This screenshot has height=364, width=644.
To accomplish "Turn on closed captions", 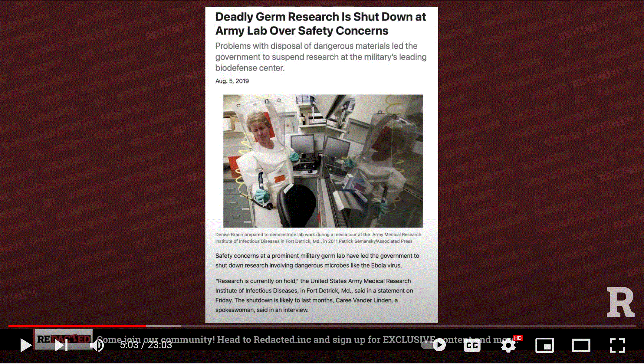I will click(x=472, y=345).
